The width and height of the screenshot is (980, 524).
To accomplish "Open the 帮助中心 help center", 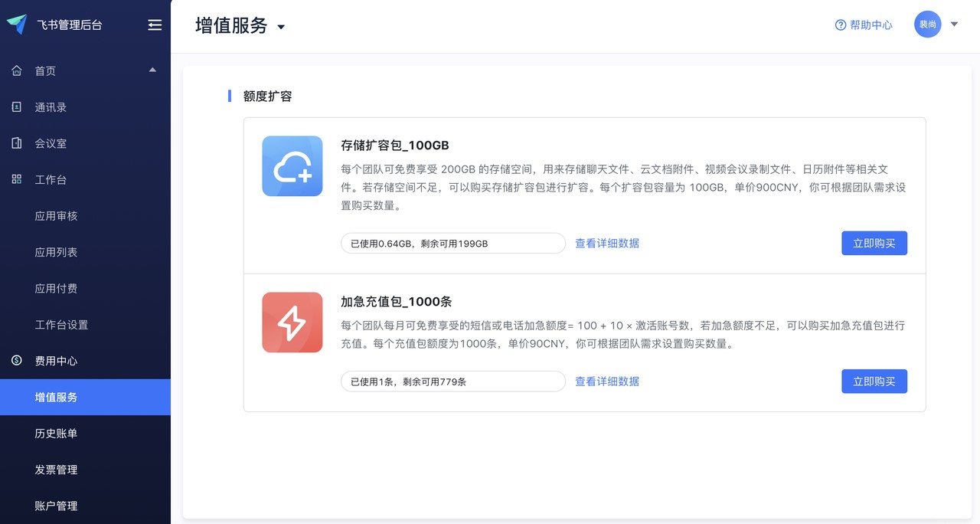I will pyautogui.click(x=864, y=25).
